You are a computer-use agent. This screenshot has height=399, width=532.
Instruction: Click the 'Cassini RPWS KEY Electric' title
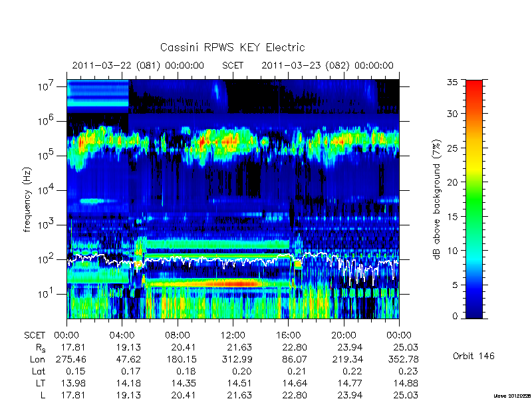(232, 47)
